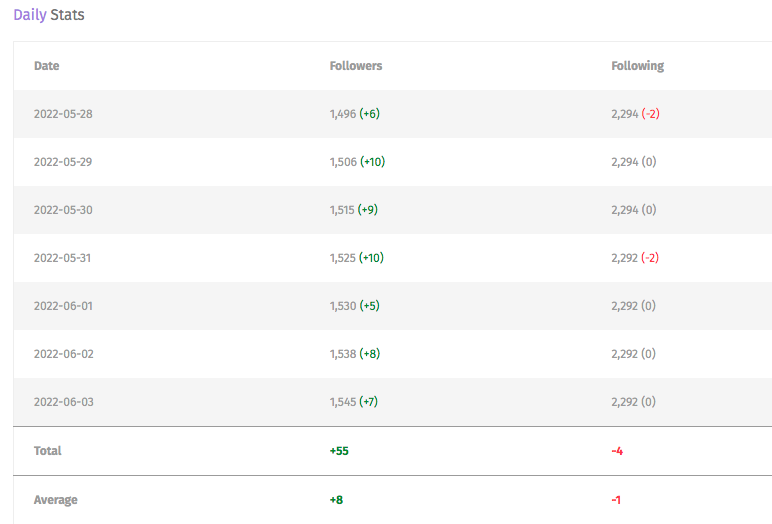Image resolution: width=772 pixels, height=524 pixels.
Task: Click followers count 1,496 (+6)
Action: [354, 114]
